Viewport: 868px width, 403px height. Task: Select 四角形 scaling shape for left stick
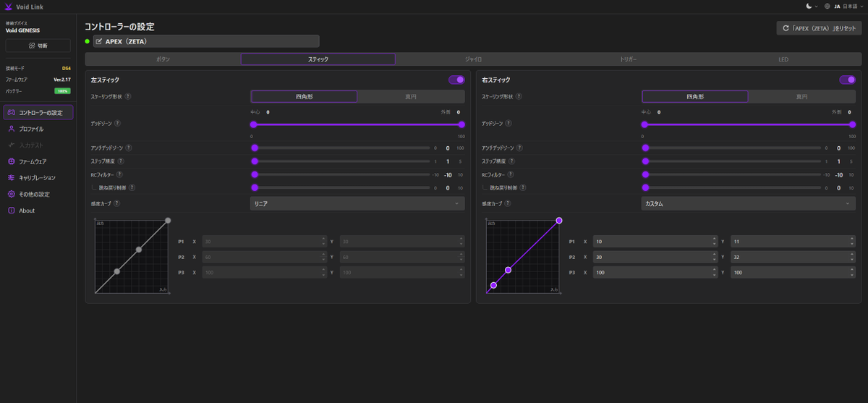click(304, 96)
